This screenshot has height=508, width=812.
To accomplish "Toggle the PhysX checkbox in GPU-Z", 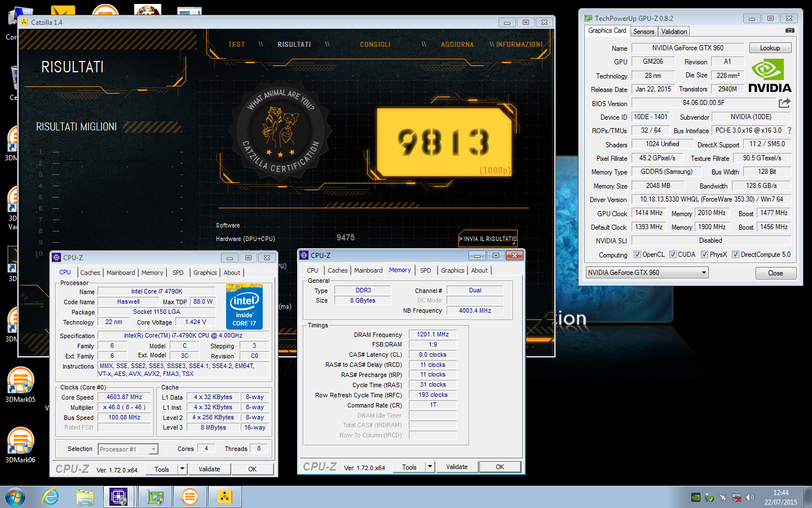I will pyautogui.click(x=704, y=255).
